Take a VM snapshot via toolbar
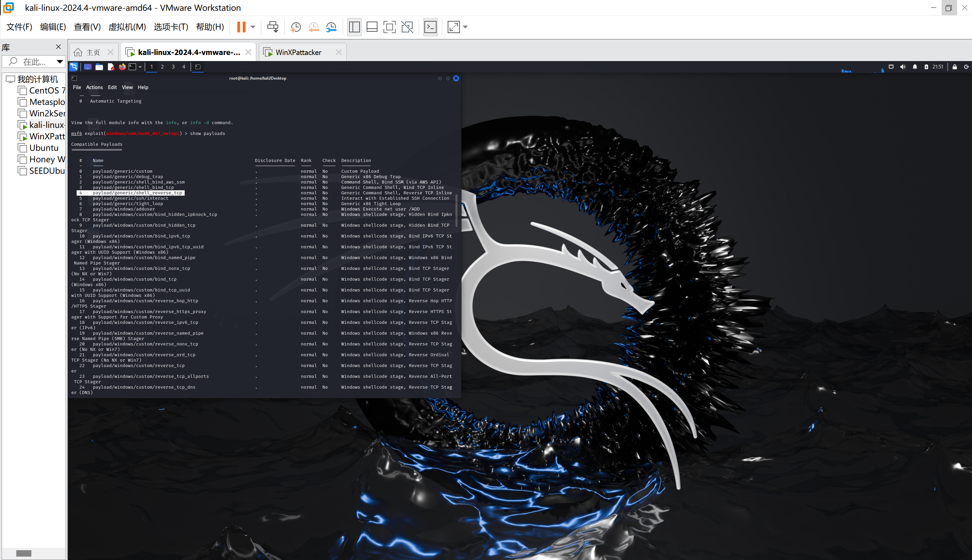Screen dimensions: 972x560 [x=295, y=27]
